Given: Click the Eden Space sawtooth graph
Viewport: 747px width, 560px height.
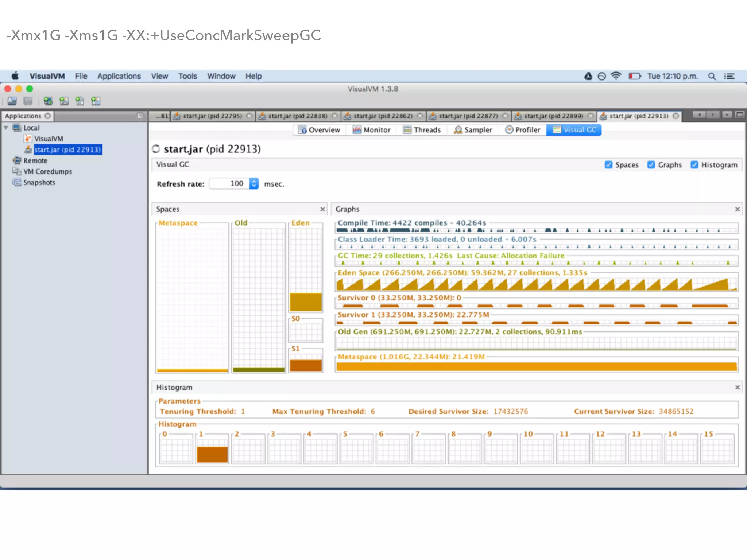Looking at the screenshot, I should [536, 284].
